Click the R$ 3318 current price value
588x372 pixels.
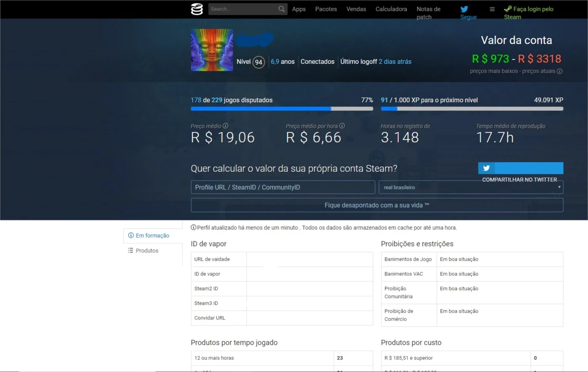pyautogui.click(x=540, y=59)
